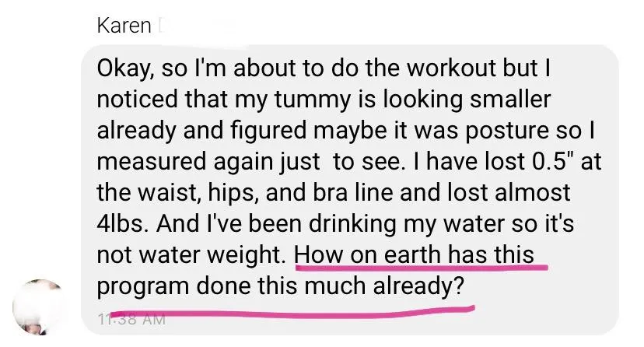The width and height of the screenshot is (644, 347).
Task: Click the pink underline beneath "How on earth"
Action: tap(420, 268)
